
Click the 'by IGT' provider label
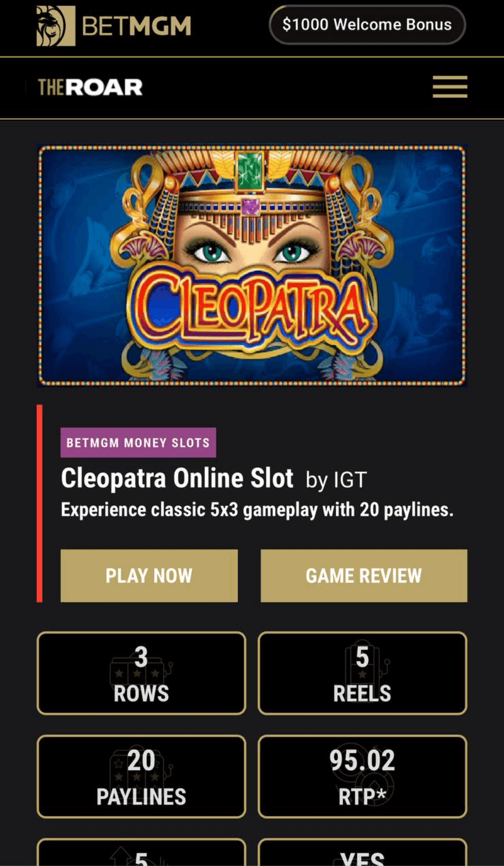tap(336, 480)
